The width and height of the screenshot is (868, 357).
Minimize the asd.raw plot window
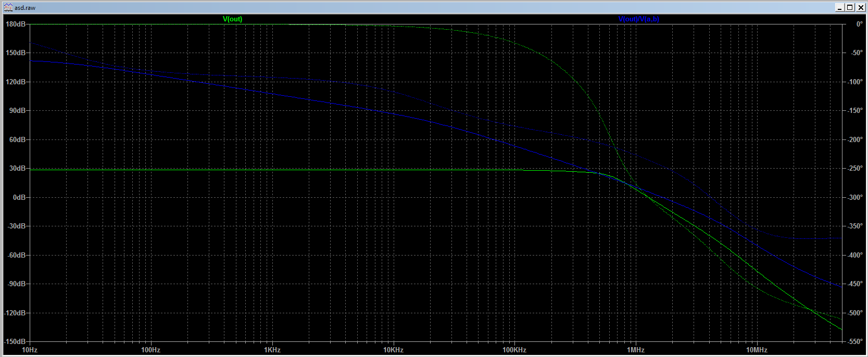click(840, 7)
